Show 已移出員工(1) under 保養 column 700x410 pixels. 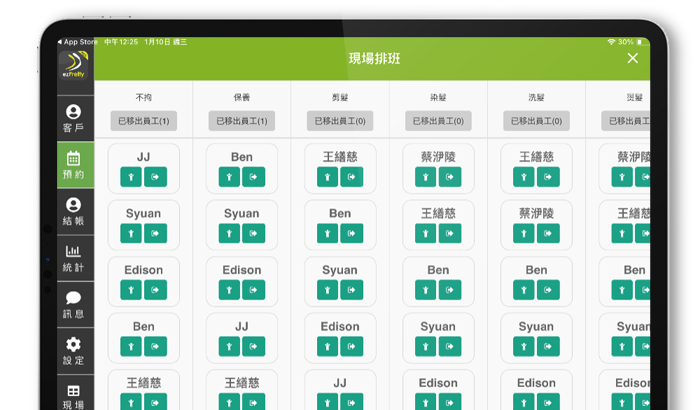pyautogui.click(x=242, y=121)
